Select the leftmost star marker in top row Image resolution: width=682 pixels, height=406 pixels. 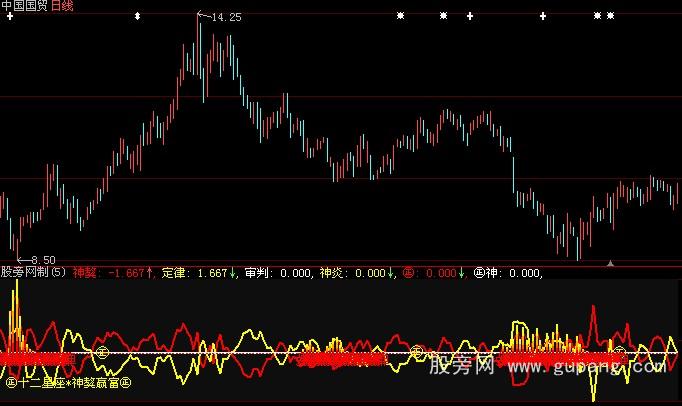click(400, 17)
